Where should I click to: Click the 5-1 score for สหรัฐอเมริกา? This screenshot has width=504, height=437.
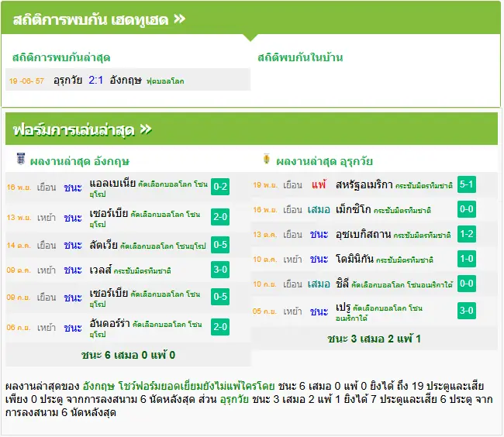click(466, 184)
